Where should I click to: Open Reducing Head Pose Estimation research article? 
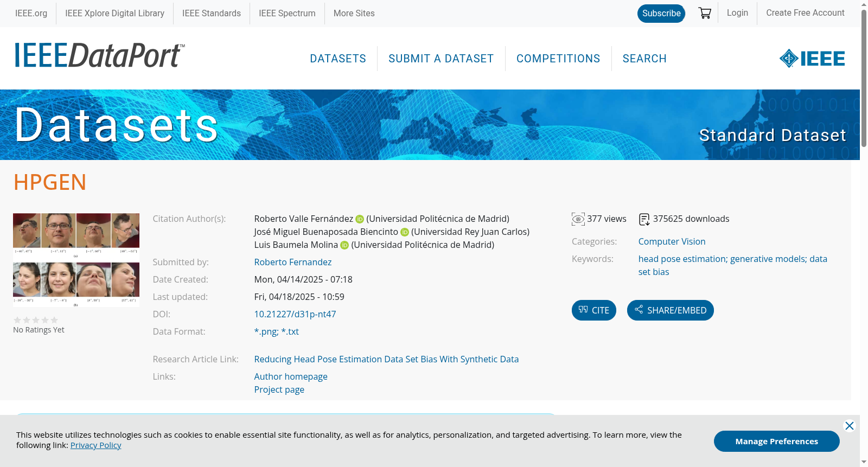[x=386, y=359]
